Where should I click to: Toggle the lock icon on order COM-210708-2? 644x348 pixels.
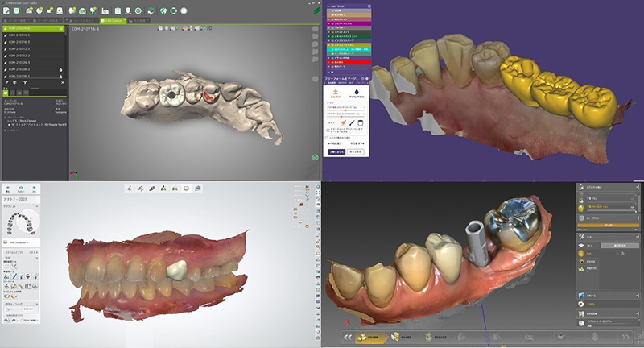(x=61, y=69)
